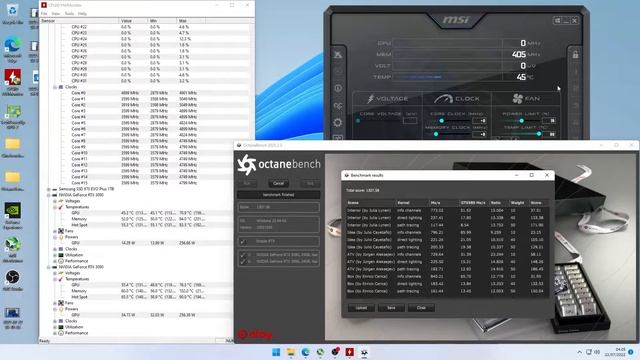Toggle the Afterburner lock icon
The image size is (640, 360).
pyautogui.click(x=575, y=54)
